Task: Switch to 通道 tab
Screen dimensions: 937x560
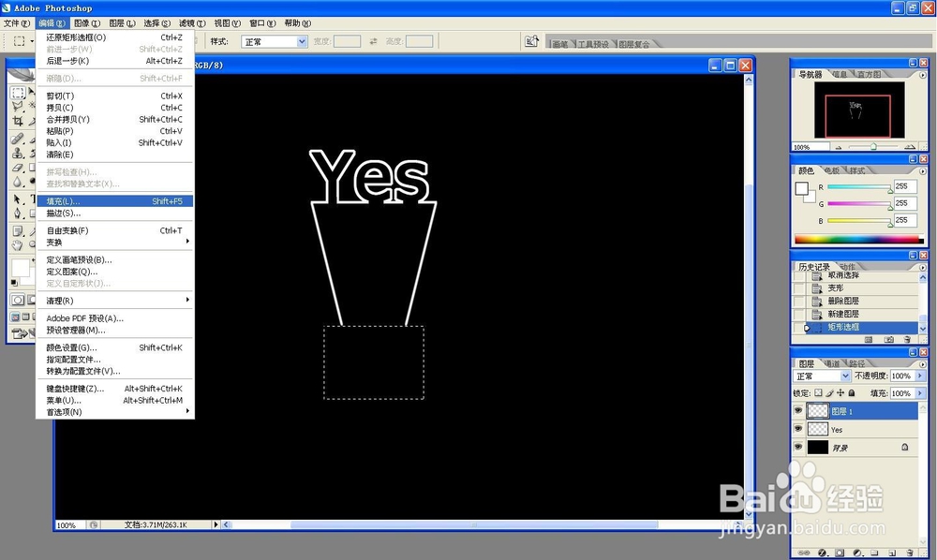Action: pos(832,363)
